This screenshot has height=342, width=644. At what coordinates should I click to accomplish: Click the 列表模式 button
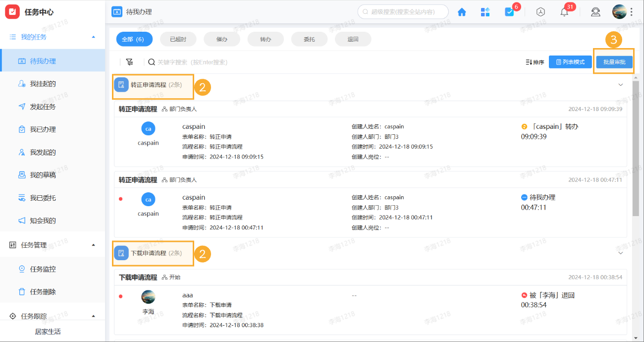pyautogui.click(x=570, y=61)
